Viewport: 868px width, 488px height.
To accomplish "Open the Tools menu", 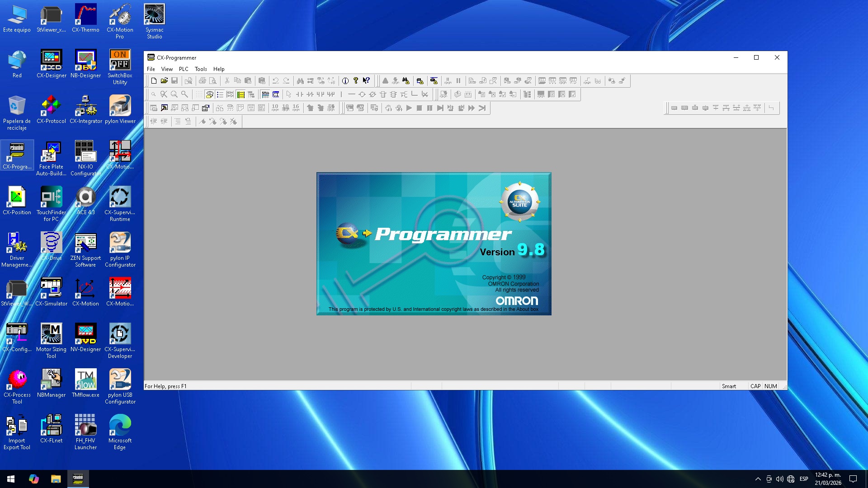I will tap(200, 69).
